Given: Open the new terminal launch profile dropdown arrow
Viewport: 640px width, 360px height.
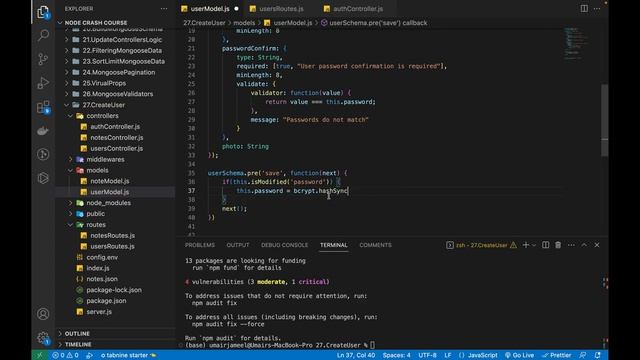Looking at the screenshot, I should pos(534,245).
